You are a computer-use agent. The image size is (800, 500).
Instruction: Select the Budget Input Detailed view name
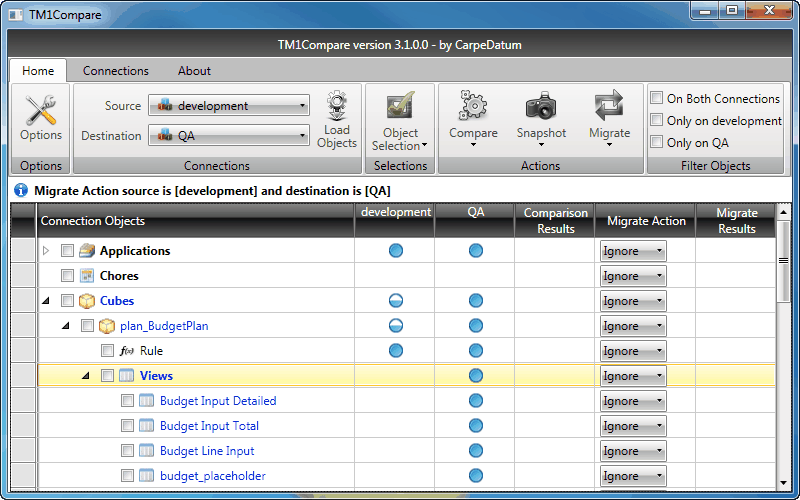tap(218, 401)
